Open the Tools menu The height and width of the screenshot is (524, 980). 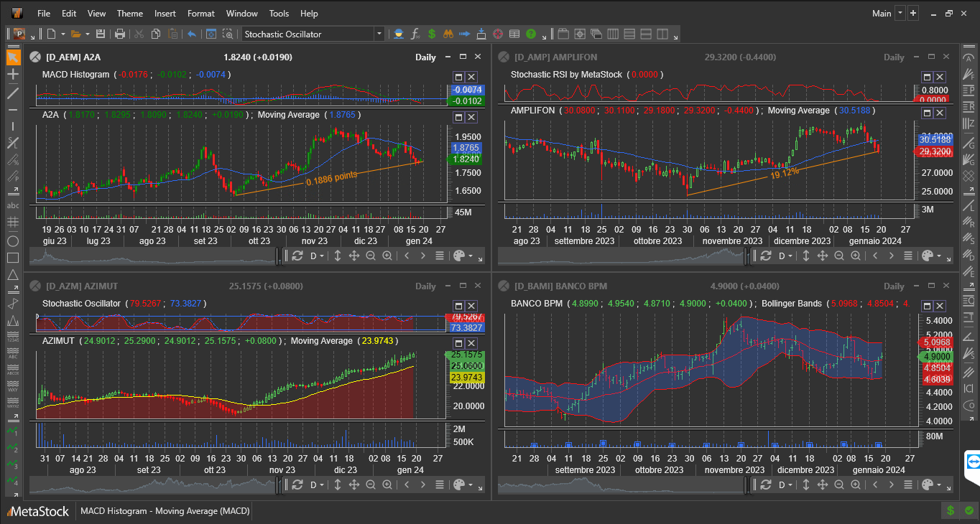click(279, 13)
